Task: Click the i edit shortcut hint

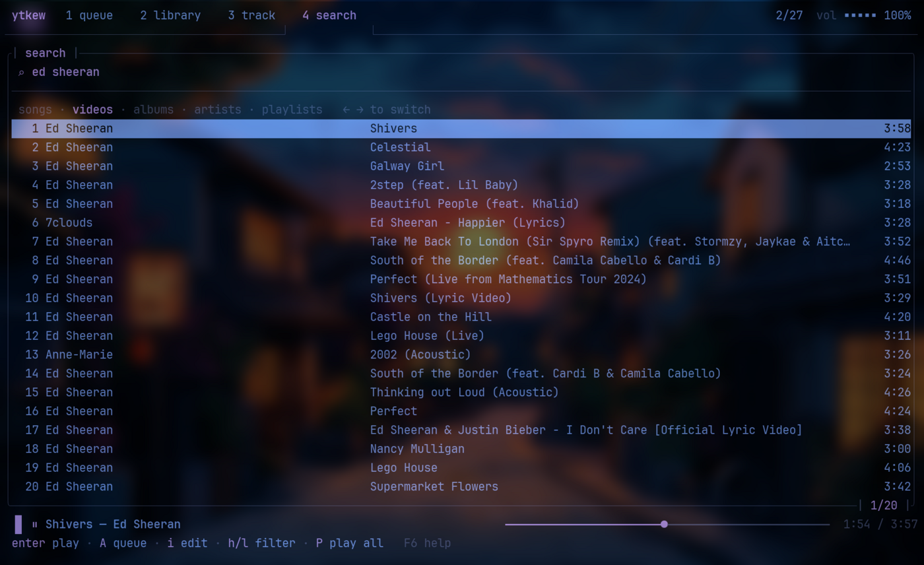Action: tap(187, 543)
